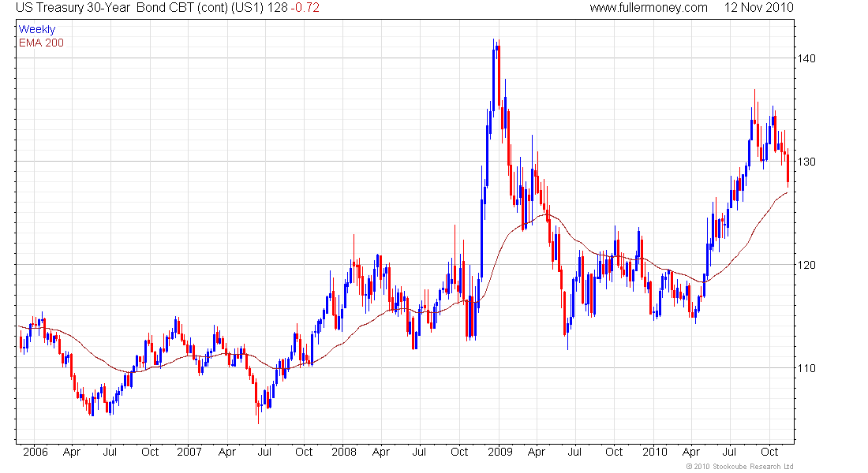Click the 140 price axis label

tap(806, 58)
